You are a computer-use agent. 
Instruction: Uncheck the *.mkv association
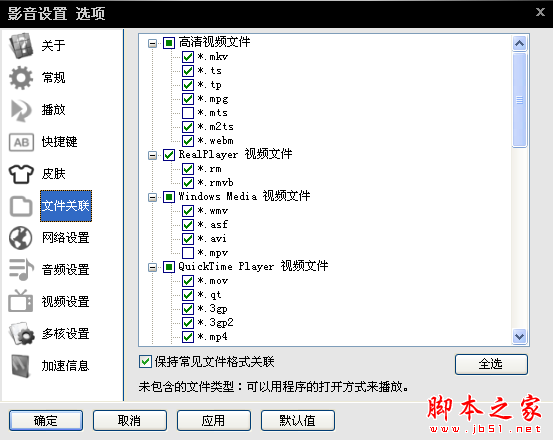pyautogui.click(x=188, y=57)
